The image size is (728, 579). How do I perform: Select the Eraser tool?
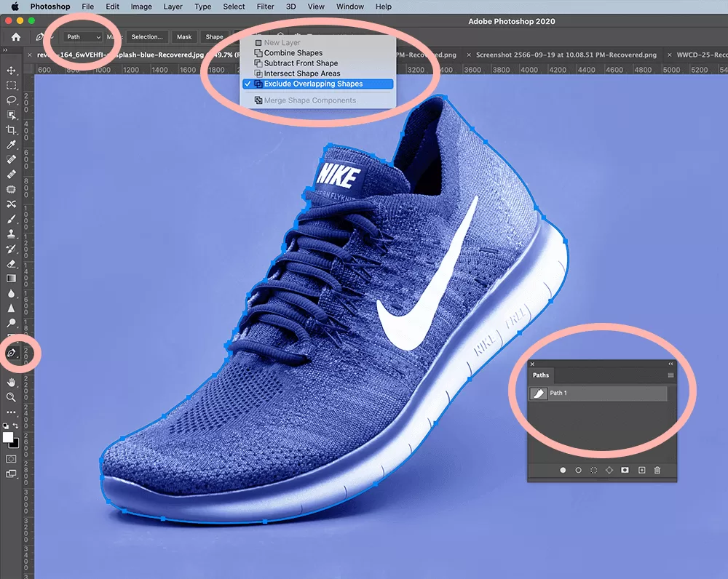pos(11,263)
